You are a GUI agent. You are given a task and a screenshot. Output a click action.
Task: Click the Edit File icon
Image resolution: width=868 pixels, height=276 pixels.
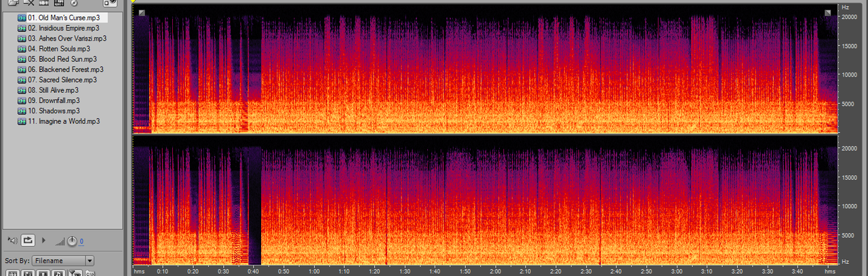[x=59, y=3]
